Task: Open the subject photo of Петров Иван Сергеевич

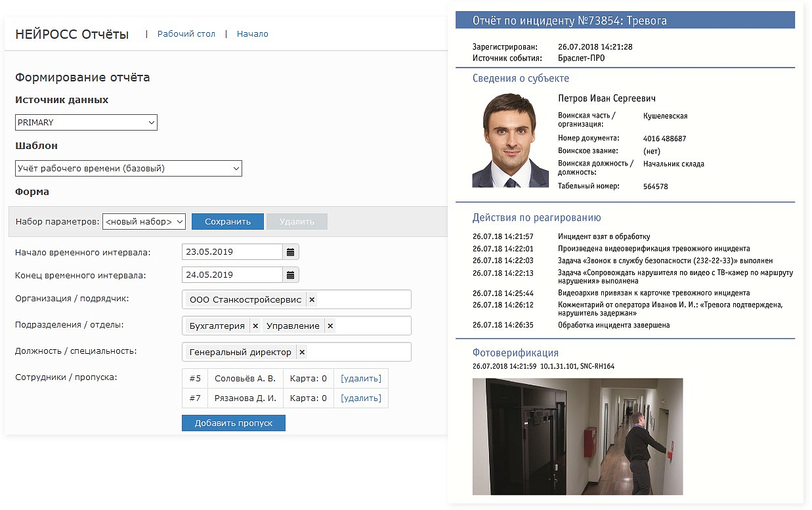Action: click(x=510, y=141)
